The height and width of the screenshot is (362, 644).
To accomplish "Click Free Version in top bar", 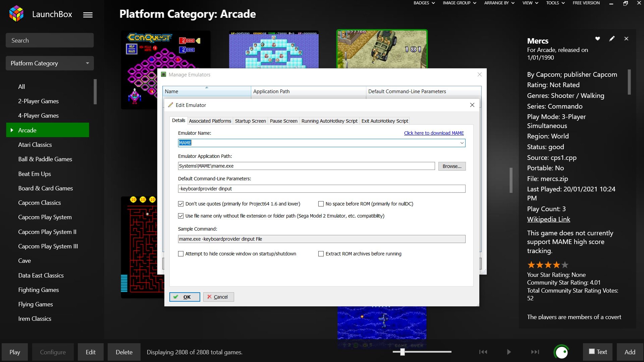I will (x=586, y=3).
